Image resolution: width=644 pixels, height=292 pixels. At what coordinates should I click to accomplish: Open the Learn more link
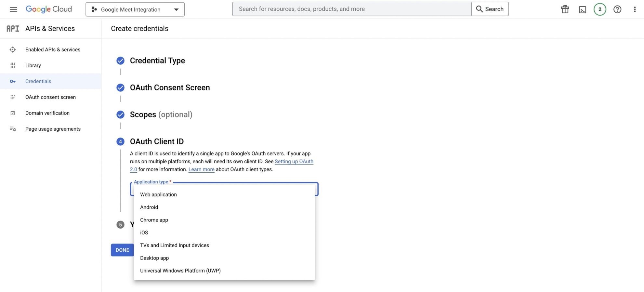coord(201,169)
